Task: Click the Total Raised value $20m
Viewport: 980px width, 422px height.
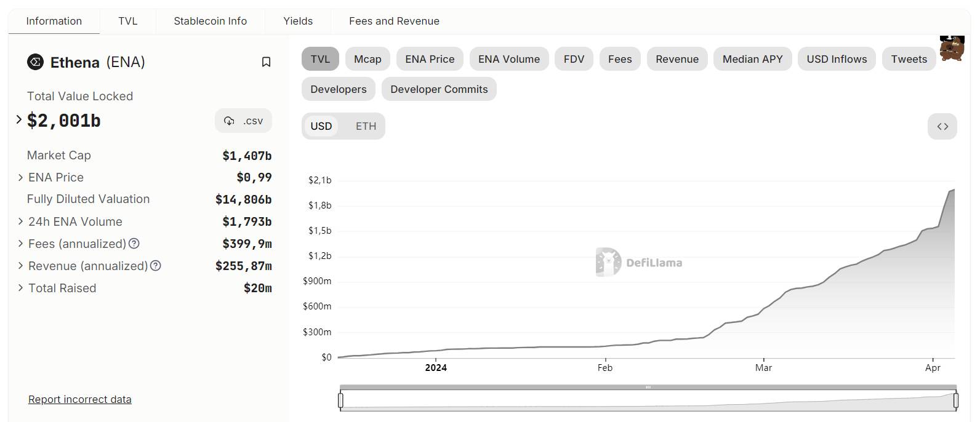Action: click(x=258, y=288)
